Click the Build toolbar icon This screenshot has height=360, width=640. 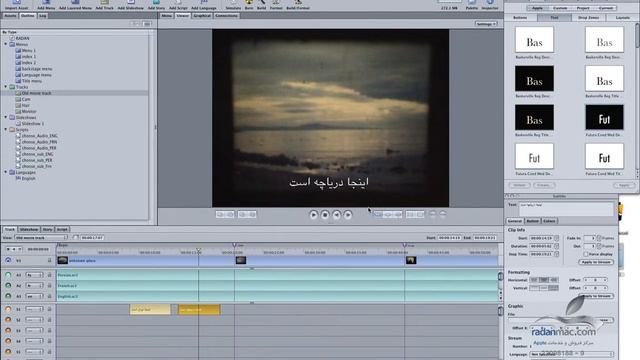pyautogui.click(x=262, y=3)
